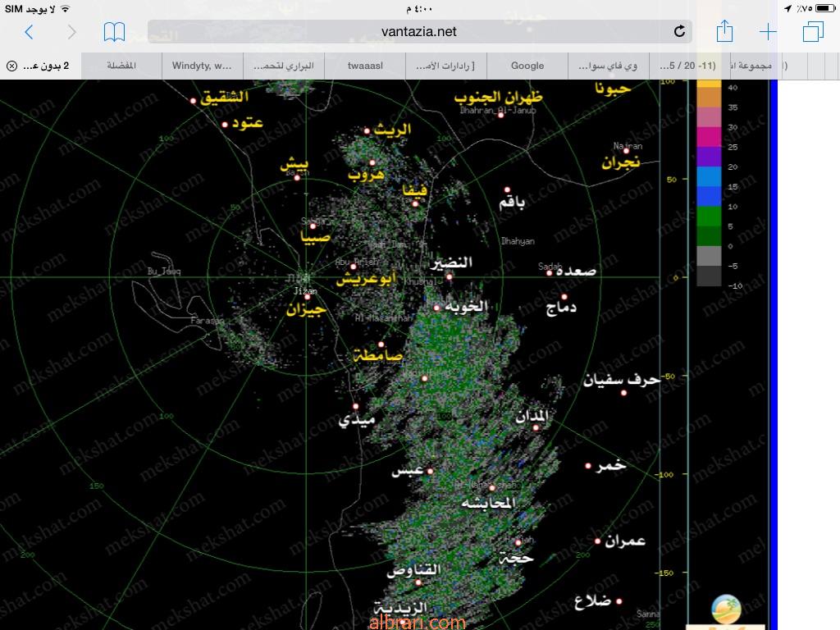This screenshot has height=630, width=840.
Task: Click the فيفا label on map
Action: coord(415,190)
